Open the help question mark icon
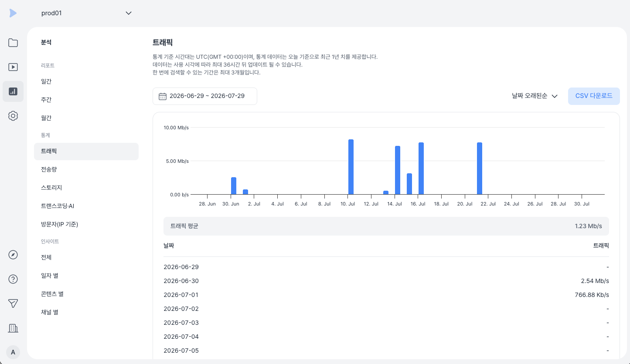Screen dimensions: 630x364 click(x=13, y=280)
